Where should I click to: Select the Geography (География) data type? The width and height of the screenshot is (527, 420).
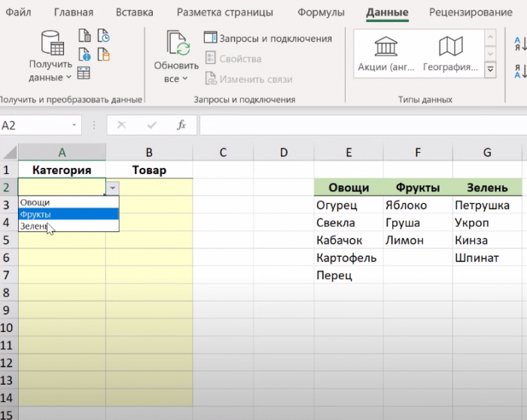450,53
